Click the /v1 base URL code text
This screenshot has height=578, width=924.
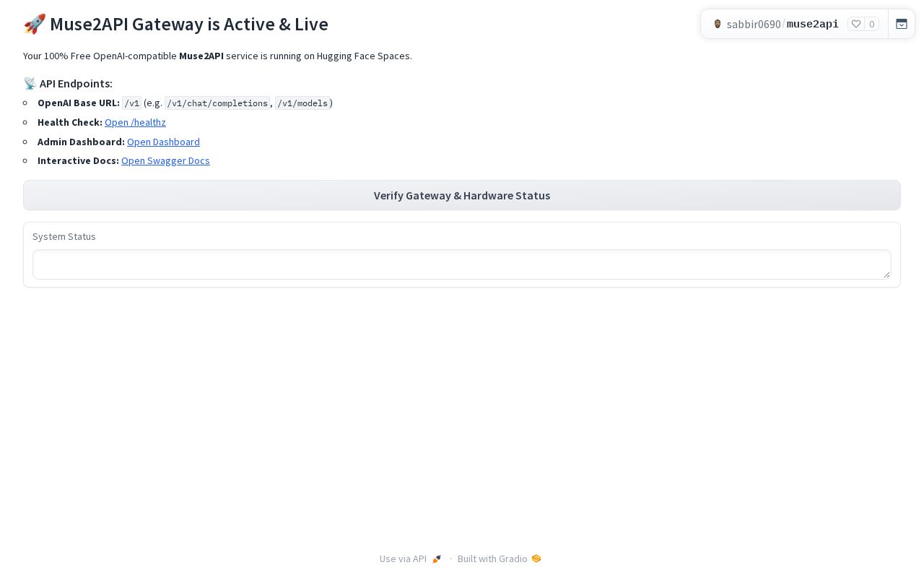point(132,103)
